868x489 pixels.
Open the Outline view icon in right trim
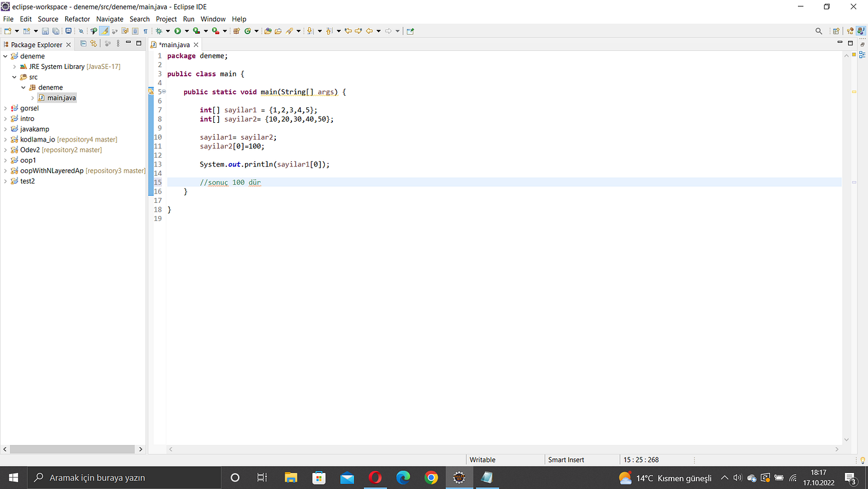pyautogui.click(x=862, y=55)
